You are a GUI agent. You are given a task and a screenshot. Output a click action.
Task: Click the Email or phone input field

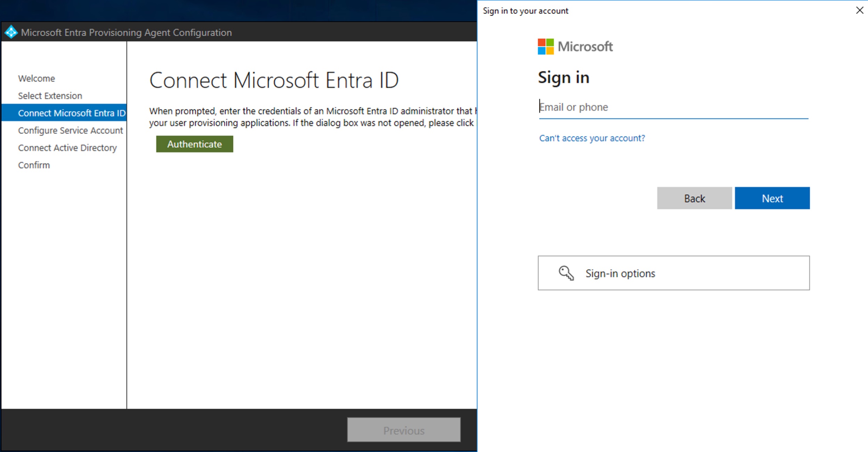[x=673, y=107]
